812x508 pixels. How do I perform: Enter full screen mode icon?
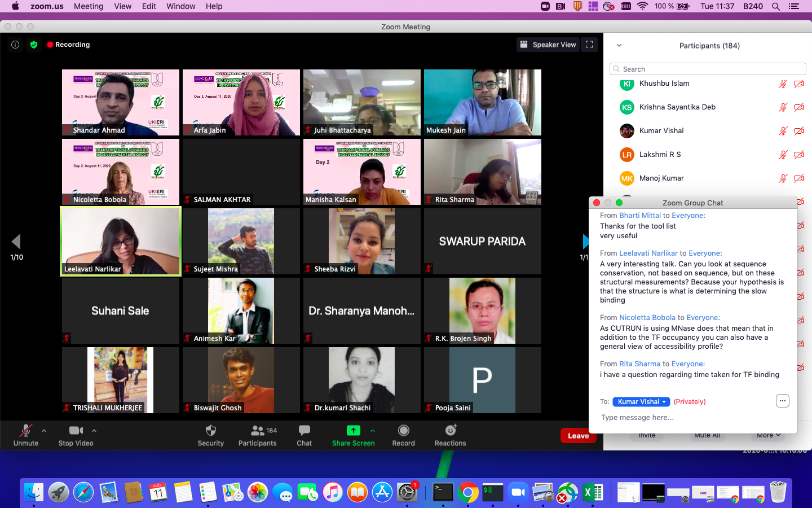(589, 45)
